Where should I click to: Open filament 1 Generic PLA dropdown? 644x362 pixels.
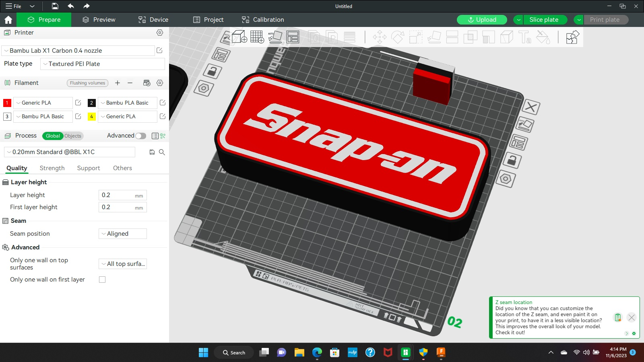coord(43,103)
